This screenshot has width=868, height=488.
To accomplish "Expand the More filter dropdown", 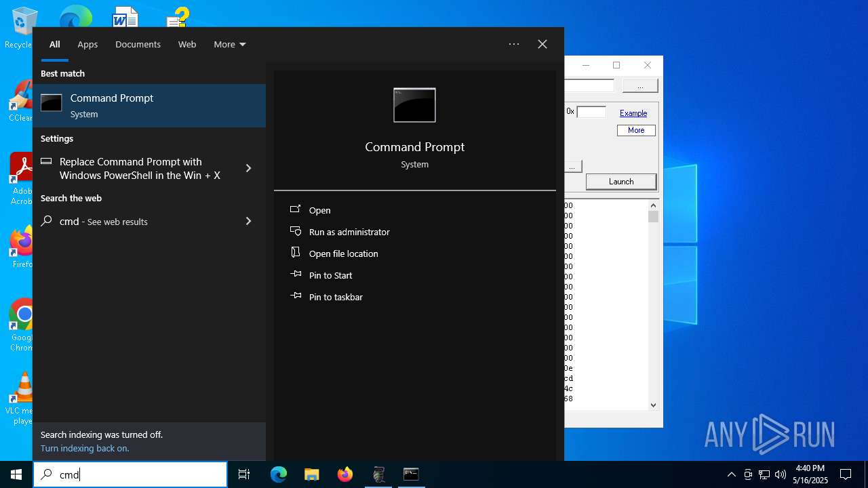I will point(230,44).
